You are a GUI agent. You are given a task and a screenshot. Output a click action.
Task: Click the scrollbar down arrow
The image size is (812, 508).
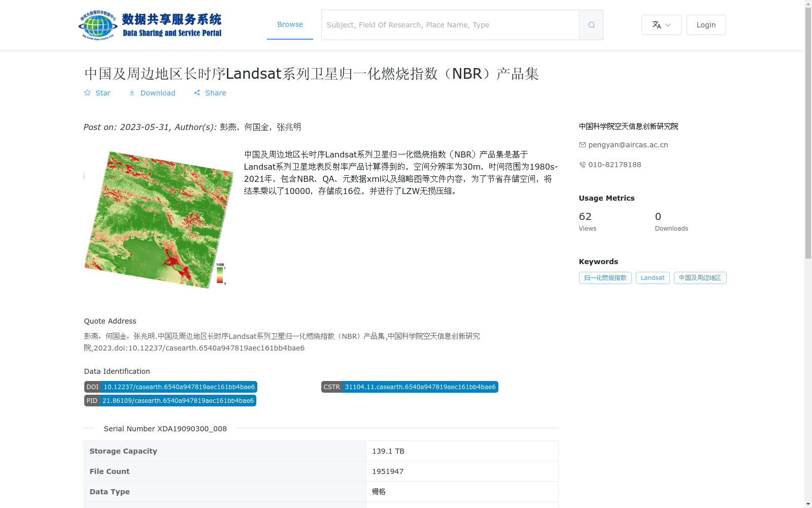[x=808, y=504]
